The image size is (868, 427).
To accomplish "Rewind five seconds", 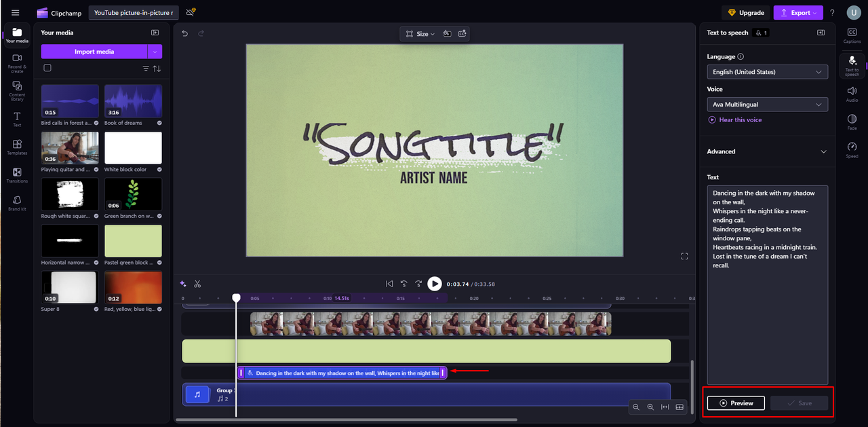I will click(x=403, y=284).
